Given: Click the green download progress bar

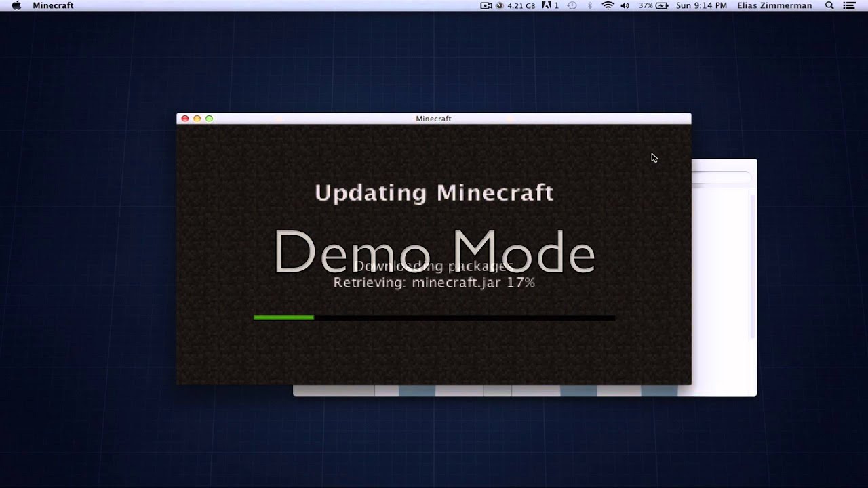Looking at the screenshot, I should pos(283,317).
